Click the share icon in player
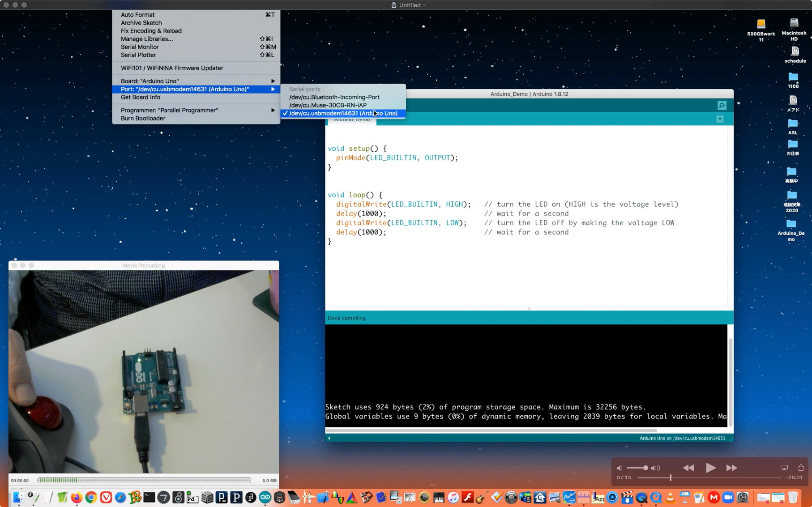Screen dimensions: 812x507 click(x=801, y=468)
